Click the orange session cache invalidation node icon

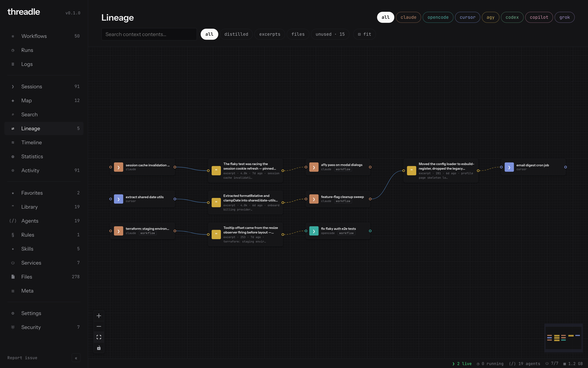tap(118, 167)
